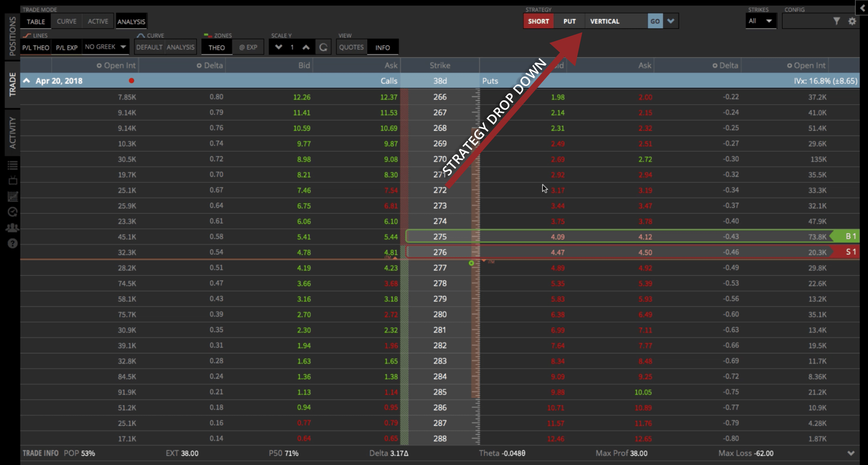Open the help question mark icon
This screenshot has width=868, height=465.
pos(12,243)
